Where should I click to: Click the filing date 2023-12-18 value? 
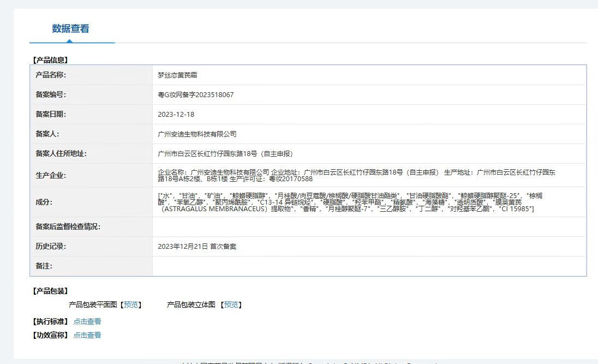176,115
